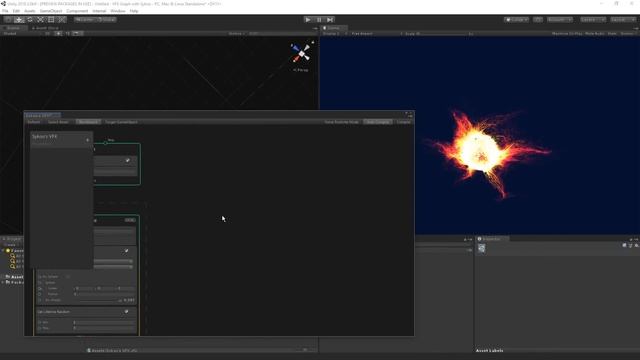Click the Pause button
The width and height of the screenshot is (640, 360).
(x=319, y=20)
